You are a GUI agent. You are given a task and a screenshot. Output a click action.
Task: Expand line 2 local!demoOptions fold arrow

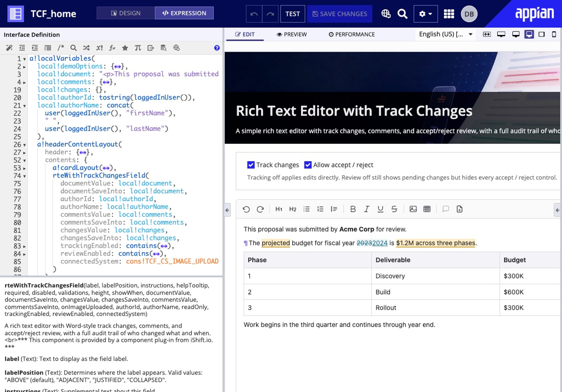[x=24, y=67]
